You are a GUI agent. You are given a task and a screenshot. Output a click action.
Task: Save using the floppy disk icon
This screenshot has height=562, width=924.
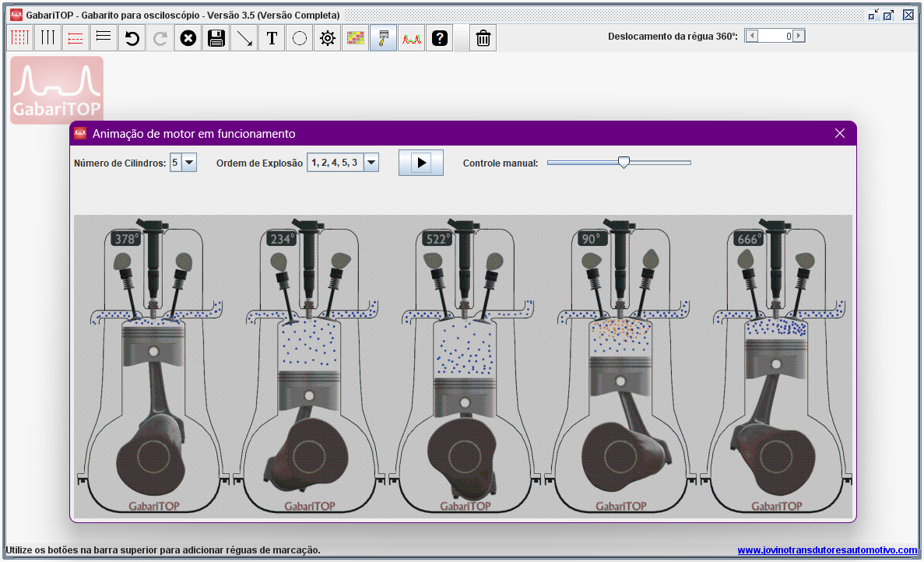[216, 38]
